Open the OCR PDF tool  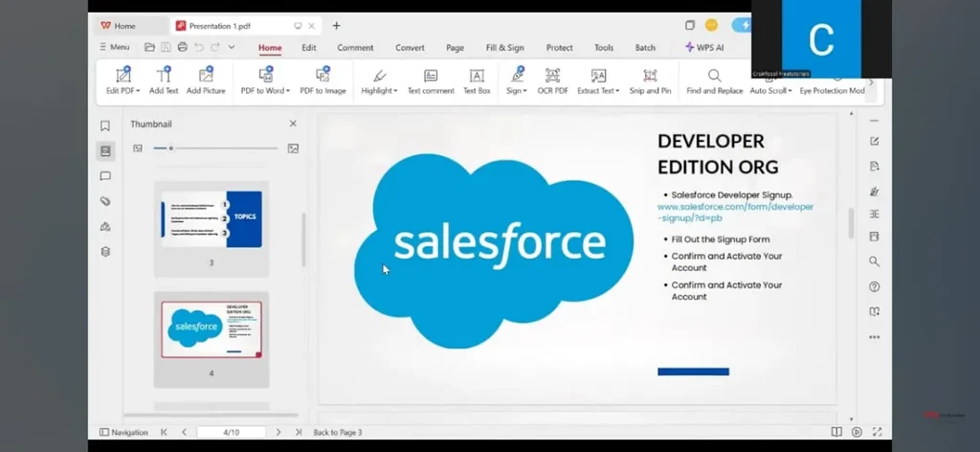coord(552,80)
